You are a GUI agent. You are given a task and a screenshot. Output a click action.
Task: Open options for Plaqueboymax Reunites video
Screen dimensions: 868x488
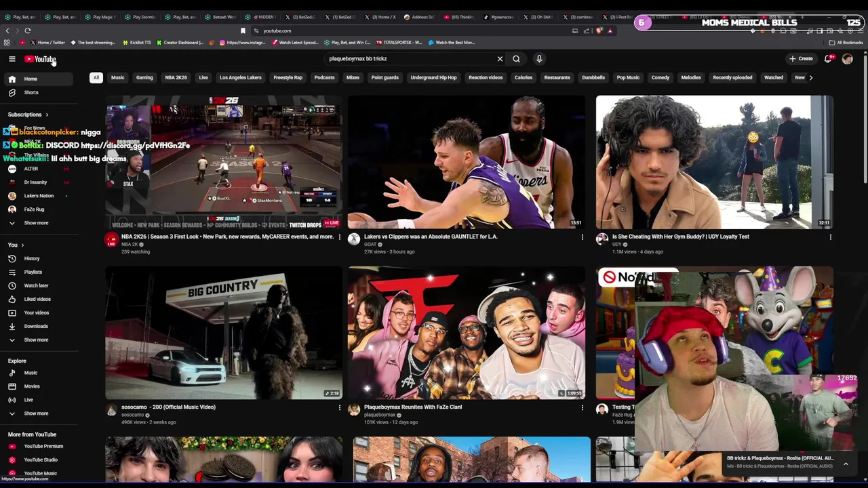click(582, 407)
